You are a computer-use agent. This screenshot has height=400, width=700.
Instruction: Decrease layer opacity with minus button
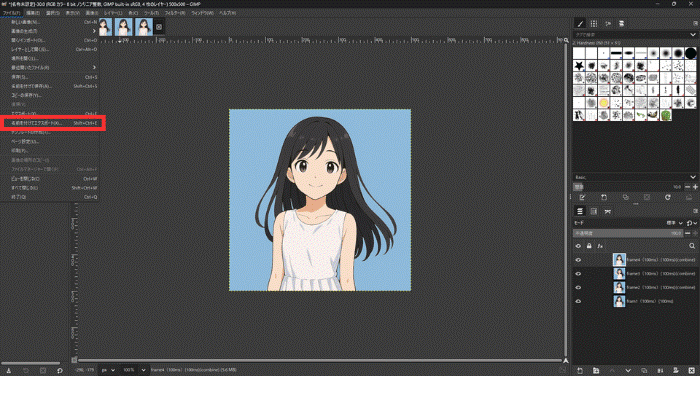point(688,233)
